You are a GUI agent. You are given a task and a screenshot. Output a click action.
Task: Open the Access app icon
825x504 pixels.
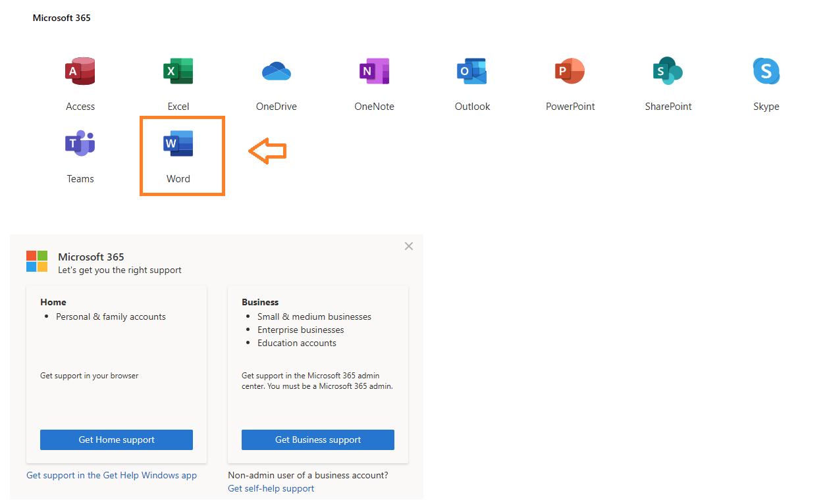(80, 71)
